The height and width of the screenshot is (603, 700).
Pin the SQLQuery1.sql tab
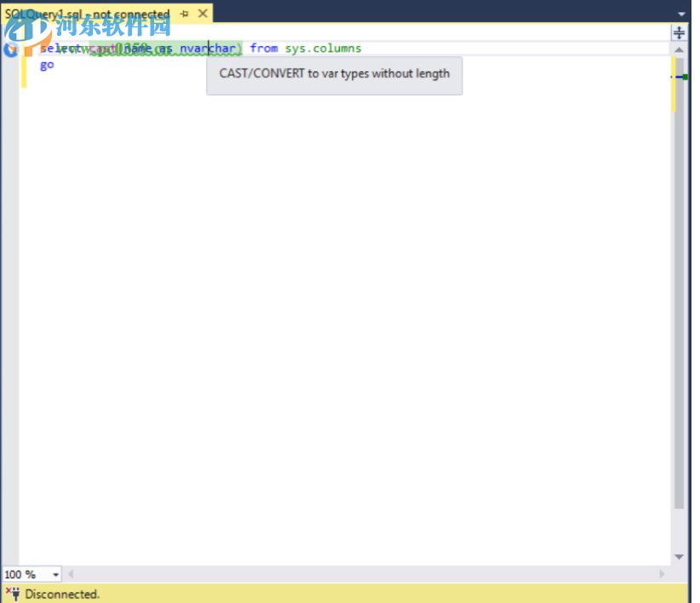[x=184, y=14]
